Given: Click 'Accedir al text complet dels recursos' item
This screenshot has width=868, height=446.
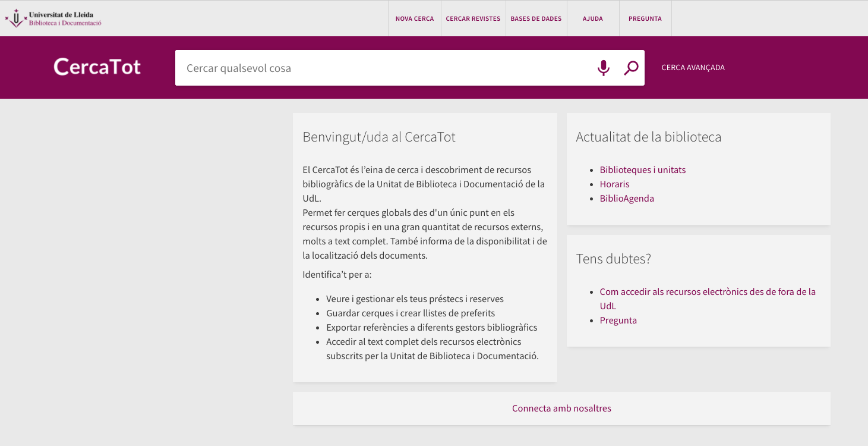Looking at the screenshot, I should coord(433,349).
